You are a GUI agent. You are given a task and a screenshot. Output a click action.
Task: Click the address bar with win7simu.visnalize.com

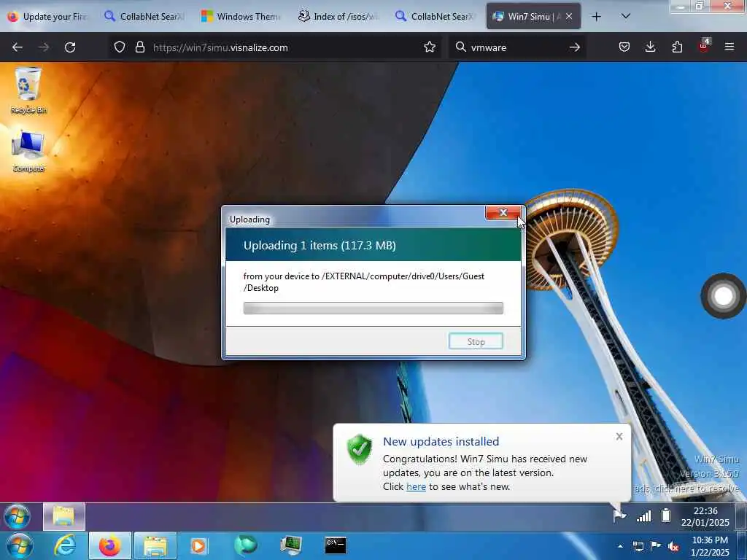coord(276,47)
